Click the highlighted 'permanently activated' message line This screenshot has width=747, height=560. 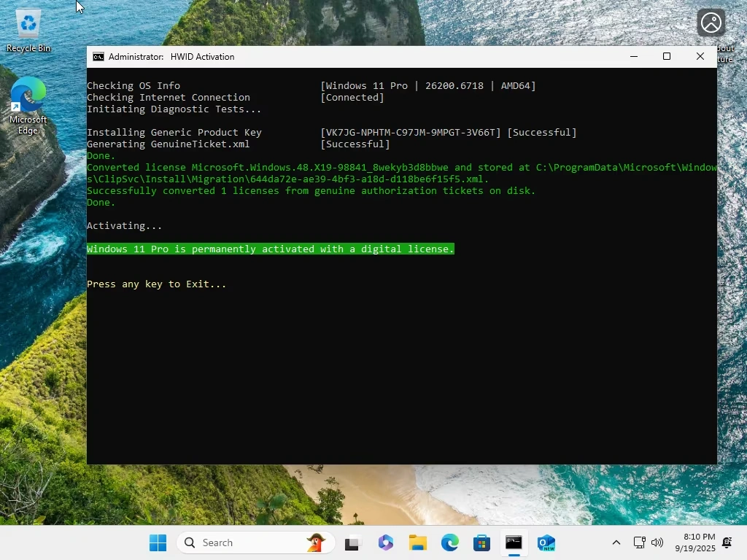[x=271, y=249]
